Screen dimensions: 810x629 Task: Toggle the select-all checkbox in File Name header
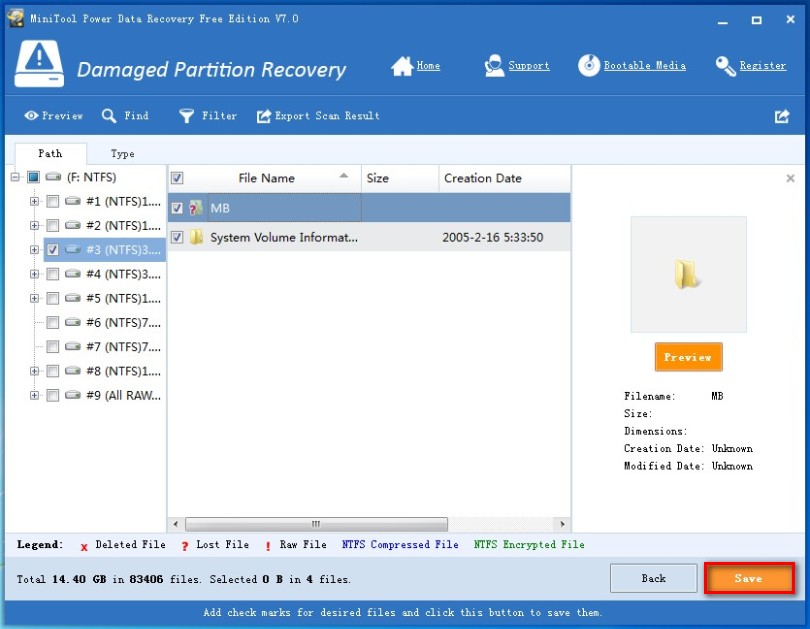[x=177, y=178]
